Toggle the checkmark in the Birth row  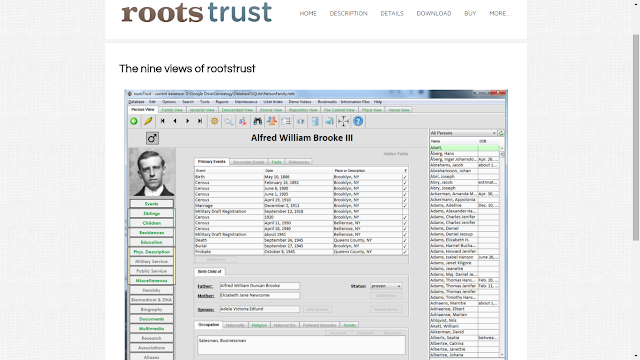tap(405, 177)
